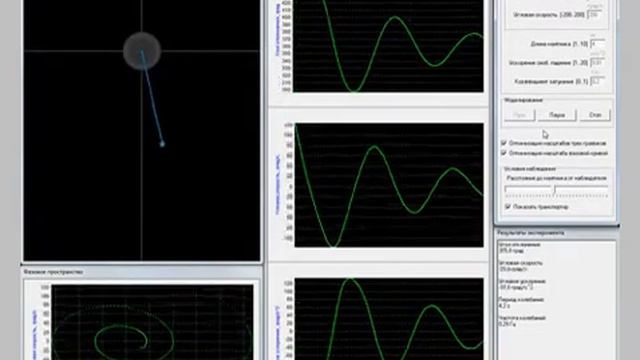640x360 pixels.
Task: Click the angular velocity value in results
Action: [x=513, y=269]
